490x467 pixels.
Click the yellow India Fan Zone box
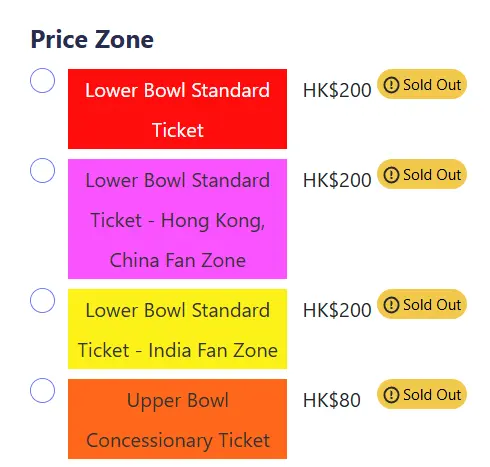177,329
